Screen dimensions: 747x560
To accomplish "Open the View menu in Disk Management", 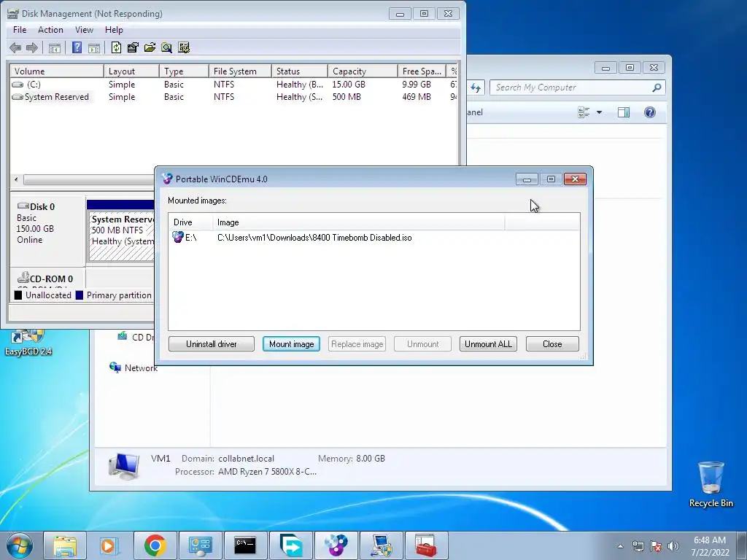I will coord(84,29).
